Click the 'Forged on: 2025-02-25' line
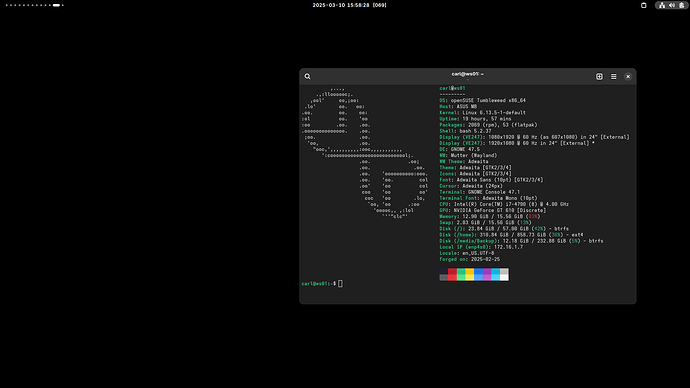The image size is (690, 388). coord(470,260)
